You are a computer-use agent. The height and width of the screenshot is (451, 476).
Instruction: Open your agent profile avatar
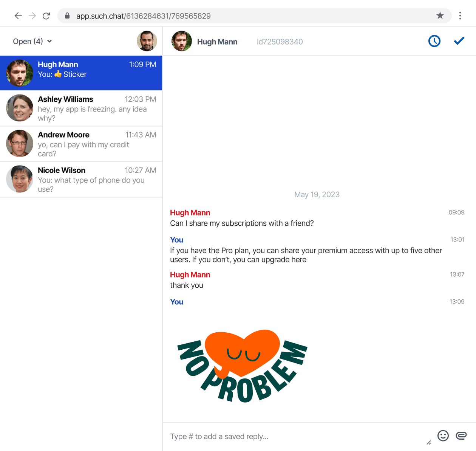tap(147, 41)
